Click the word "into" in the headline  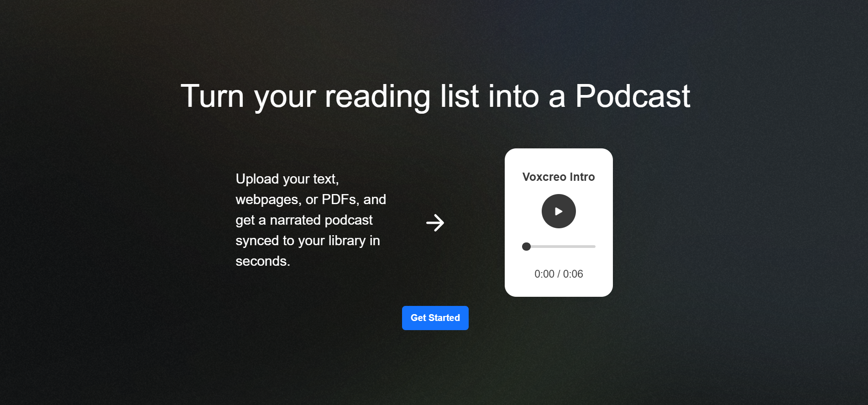[x=513, y=96]
